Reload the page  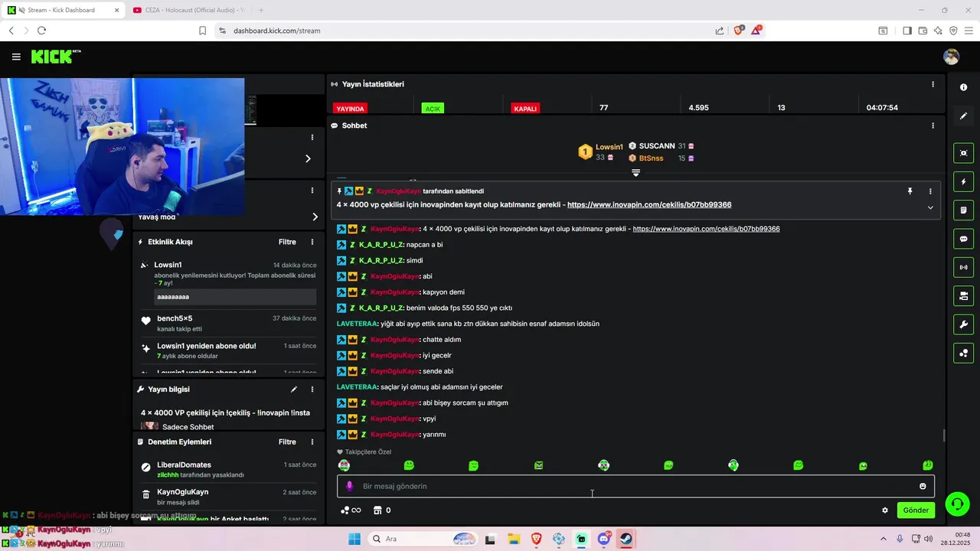pos(41,31)
